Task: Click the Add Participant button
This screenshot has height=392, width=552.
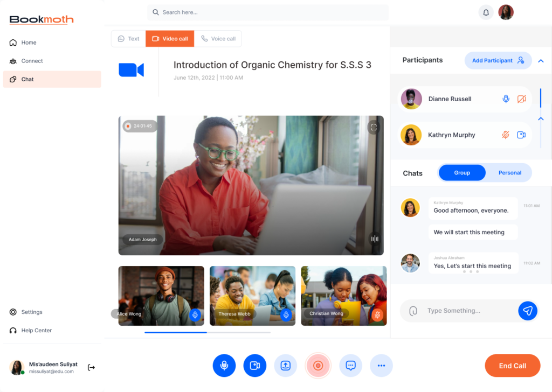Action: pyautogui.click(x=498, y=60)
